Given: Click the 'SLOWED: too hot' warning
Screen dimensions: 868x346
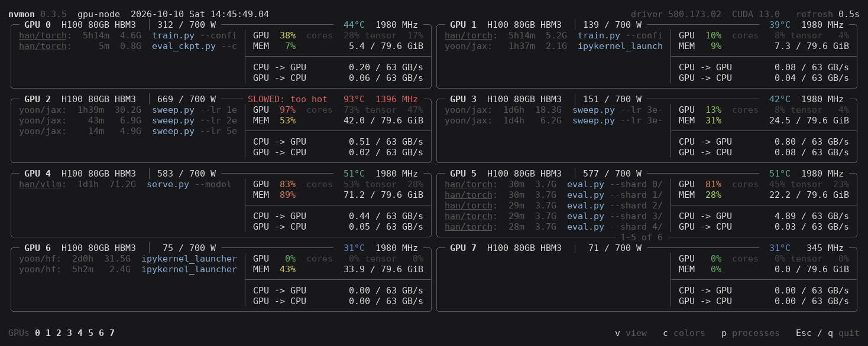Looking at the screenshot, I should pos(288,99).
